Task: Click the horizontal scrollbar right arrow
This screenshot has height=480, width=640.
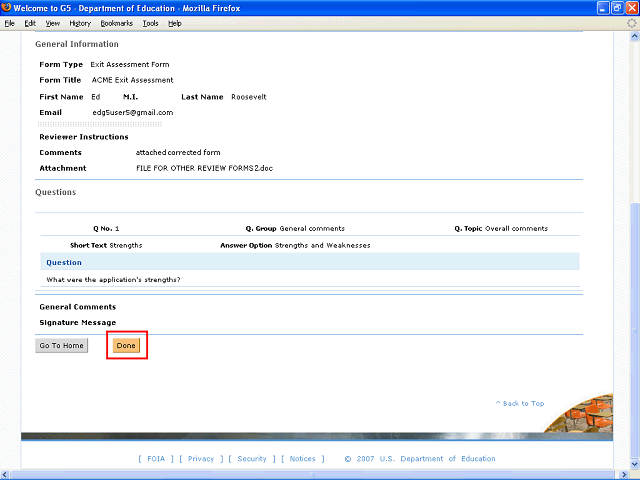Action: tap(624, 475)
